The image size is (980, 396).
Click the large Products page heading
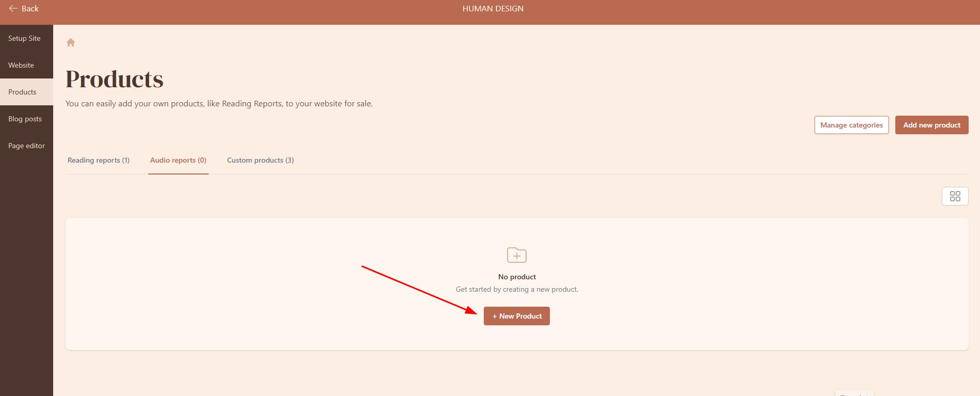(x=115, y=80)
